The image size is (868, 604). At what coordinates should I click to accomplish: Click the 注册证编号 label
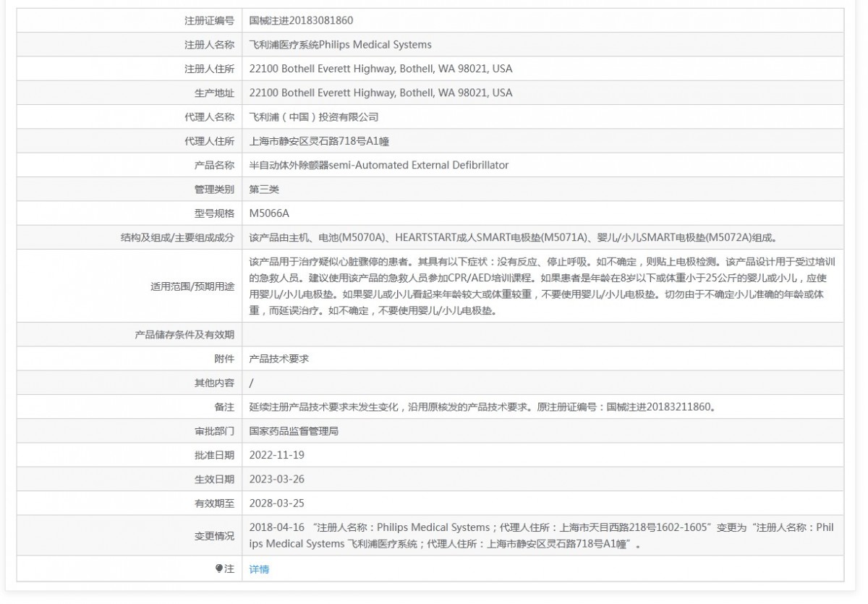210,20
